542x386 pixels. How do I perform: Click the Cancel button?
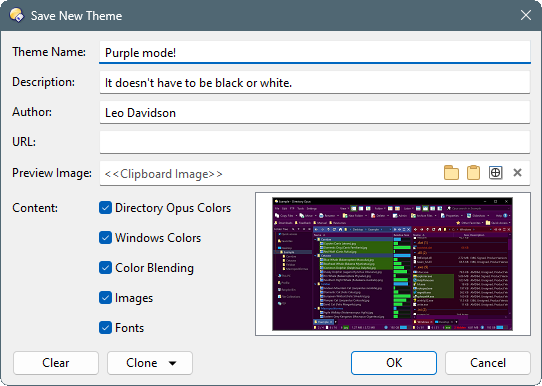(488, 363)
